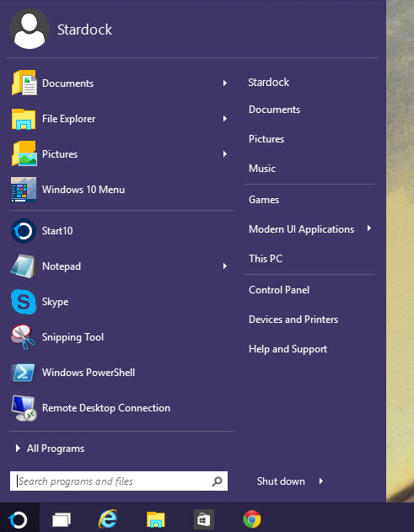Click the Stardock user name at top

[84, 30]
